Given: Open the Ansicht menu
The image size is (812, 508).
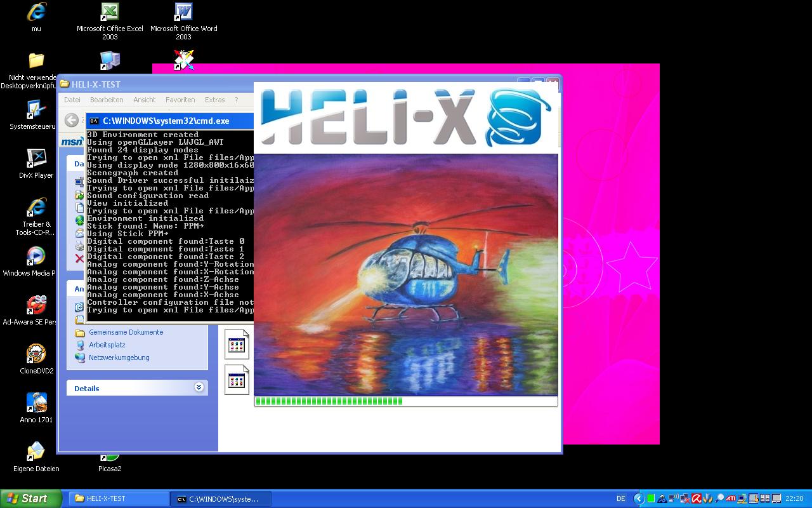Looking at the screenshot, I should click(x=145, y=100).
